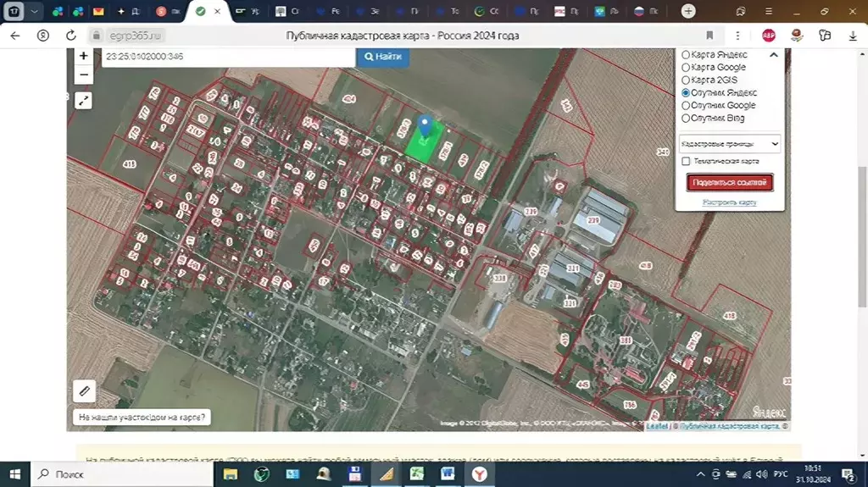Image resolution: width=868 pixels, height=487 pixels.
Task: Open Публичная кадастровая карта attribution link
Action: 729,426
